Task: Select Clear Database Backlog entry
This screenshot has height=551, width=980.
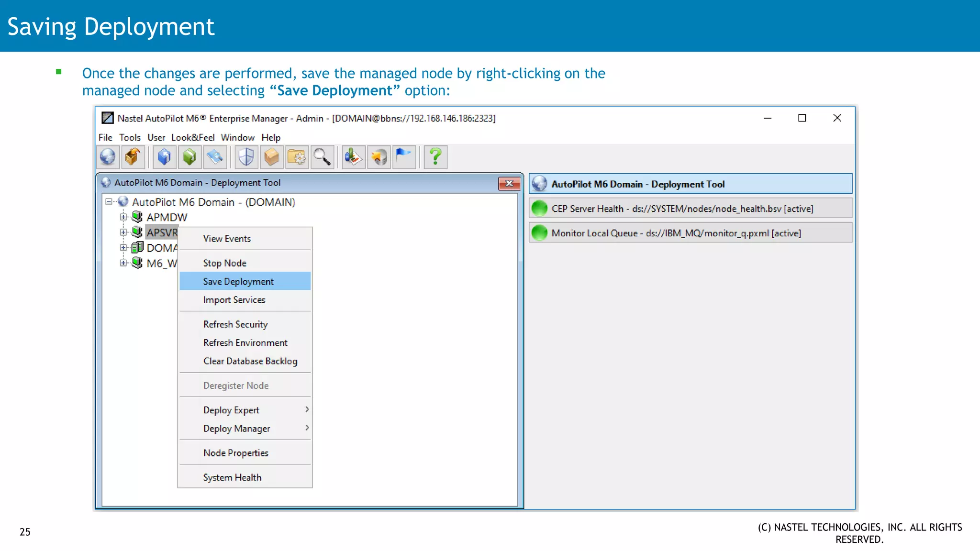Action: pyautogui.click(x=245, y=361)
